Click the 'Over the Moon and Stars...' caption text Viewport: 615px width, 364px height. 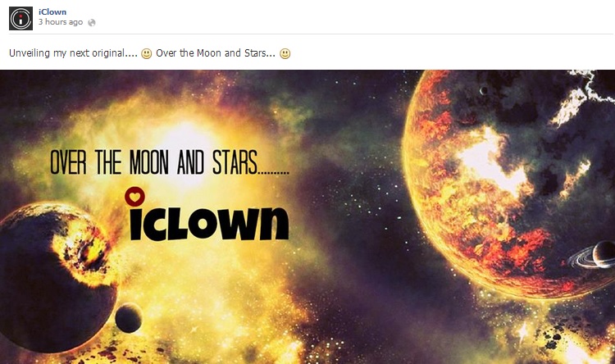[x=216, y=53]
